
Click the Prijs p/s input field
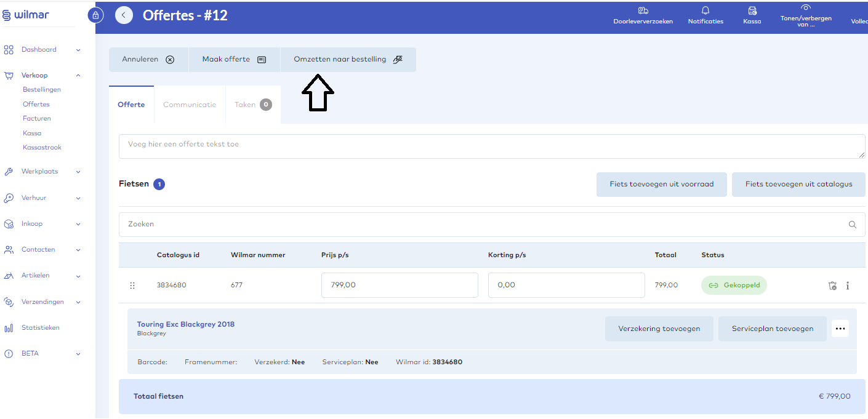click(x=399, y=285)
